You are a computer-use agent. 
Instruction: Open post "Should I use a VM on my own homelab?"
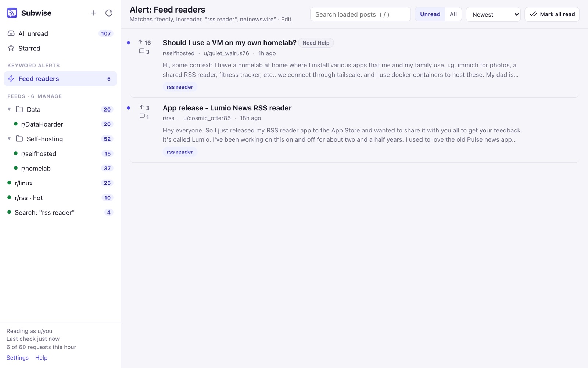(229, 43)
